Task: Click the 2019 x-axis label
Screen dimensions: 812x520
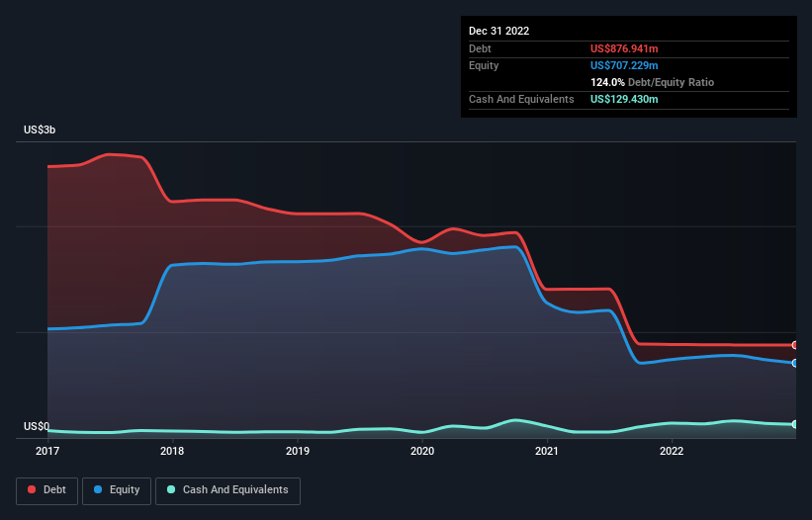Action: 298,451
